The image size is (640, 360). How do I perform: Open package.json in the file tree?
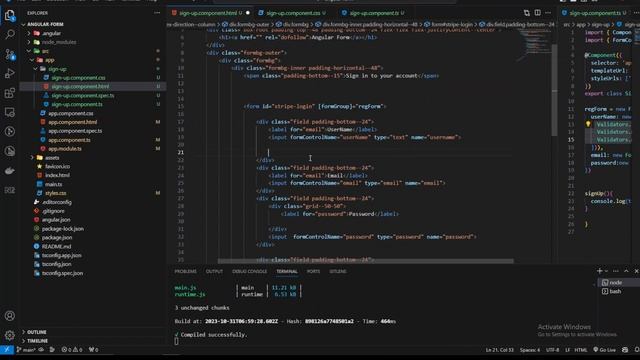click(x=57, y=238)
